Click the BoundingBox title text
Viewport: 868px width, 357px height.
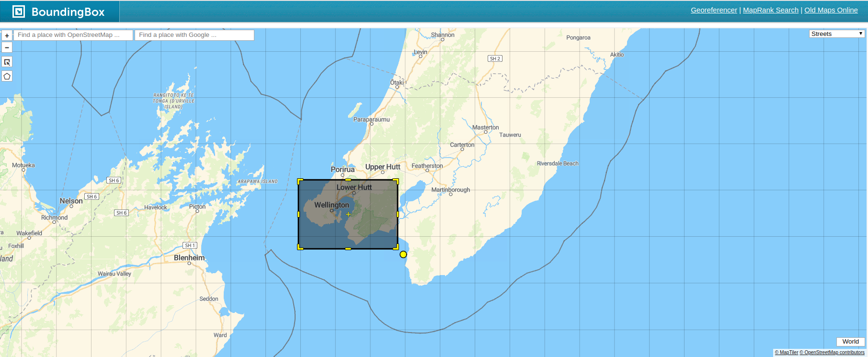(x=68, y=12)
